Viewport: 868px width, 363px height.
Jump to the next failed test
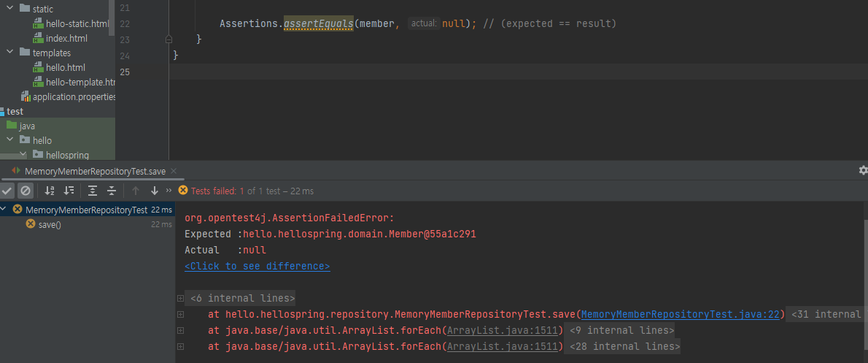(155, 191)
